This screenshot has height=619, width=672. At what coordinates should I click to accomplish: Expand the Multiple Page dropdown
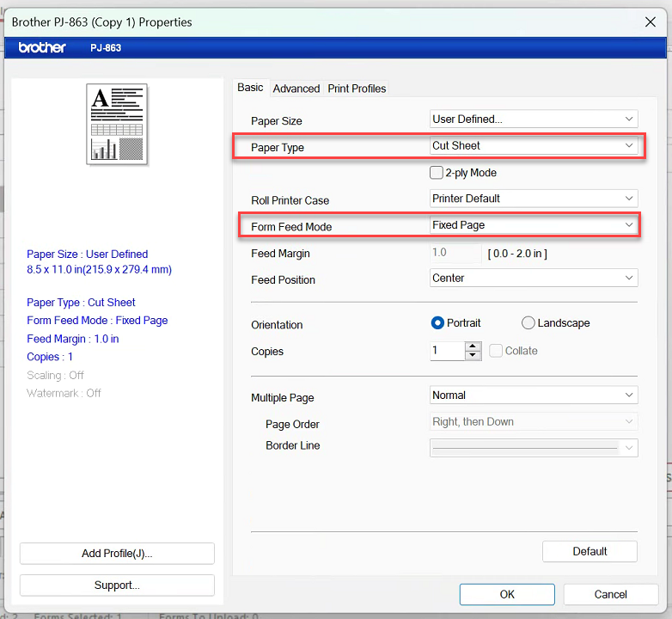point(533,395)
